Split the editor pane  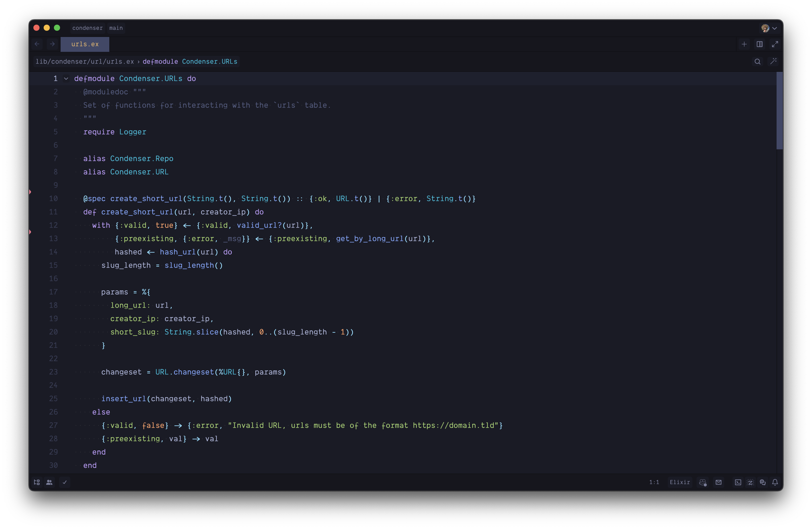click(759, 44)
